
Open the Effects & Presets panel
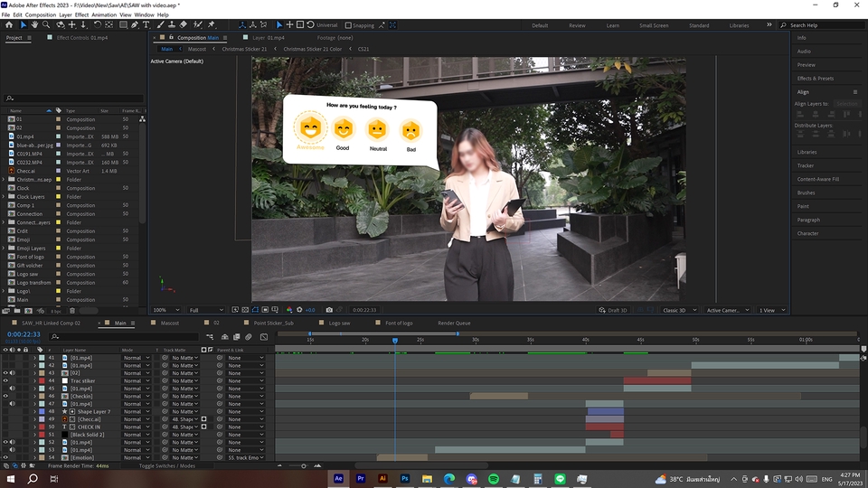815,79
